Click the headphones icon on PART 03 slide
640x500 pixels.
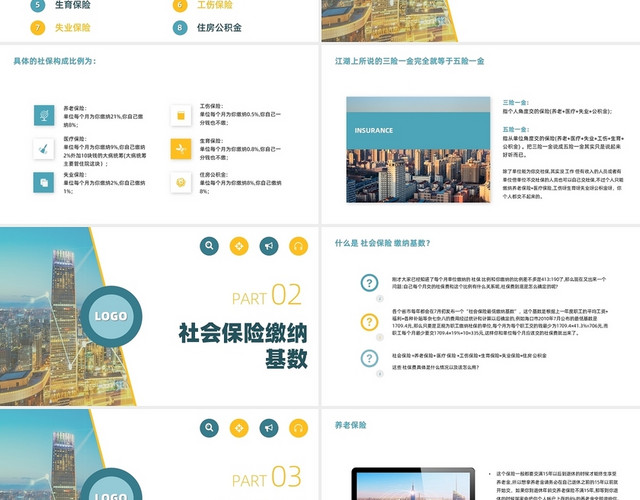pyautogui.click(x=298, y=428)
